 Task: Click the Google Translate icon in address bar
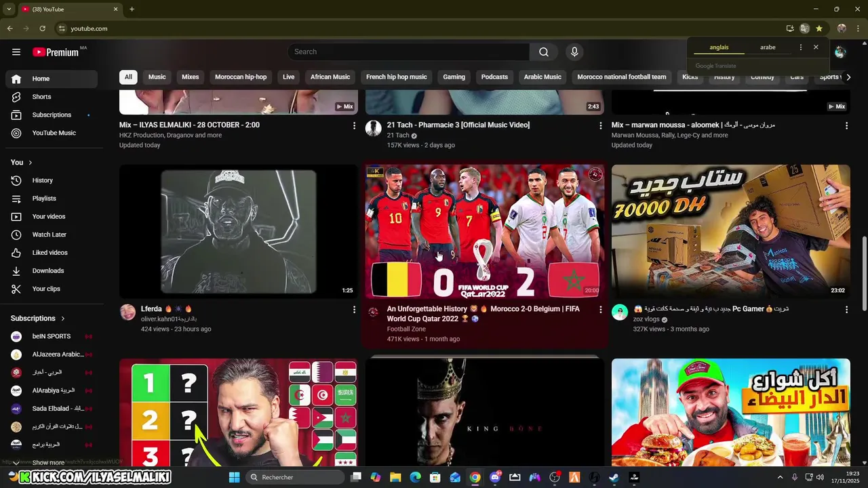pos(804,28)
